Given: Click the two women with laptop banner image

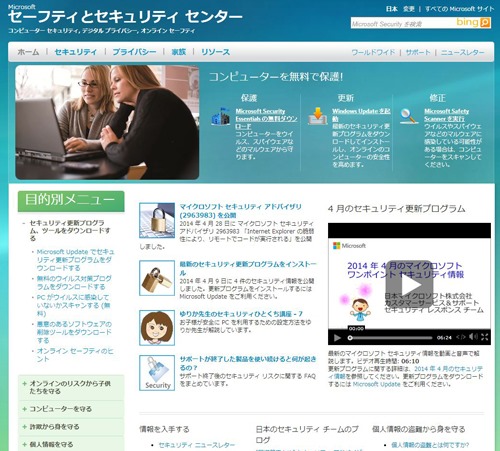Looking at the screenshot, I should click(107, 122).
